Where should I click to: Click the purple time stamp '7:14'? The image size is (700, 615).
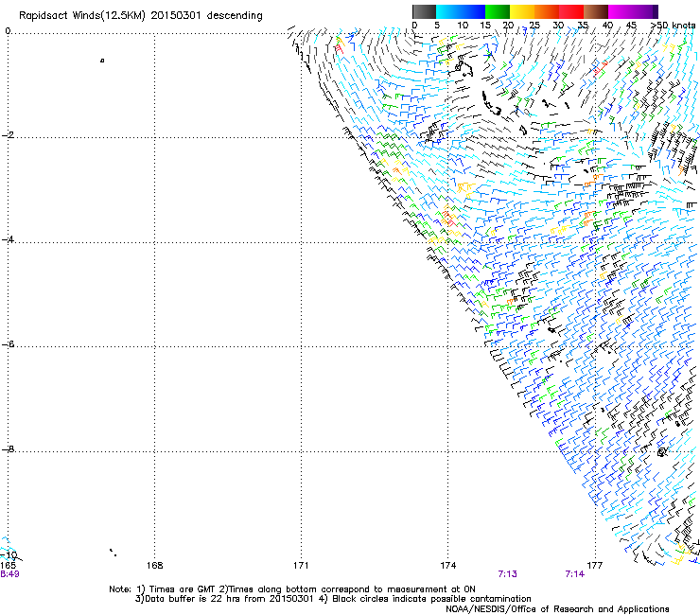[575, 574]
